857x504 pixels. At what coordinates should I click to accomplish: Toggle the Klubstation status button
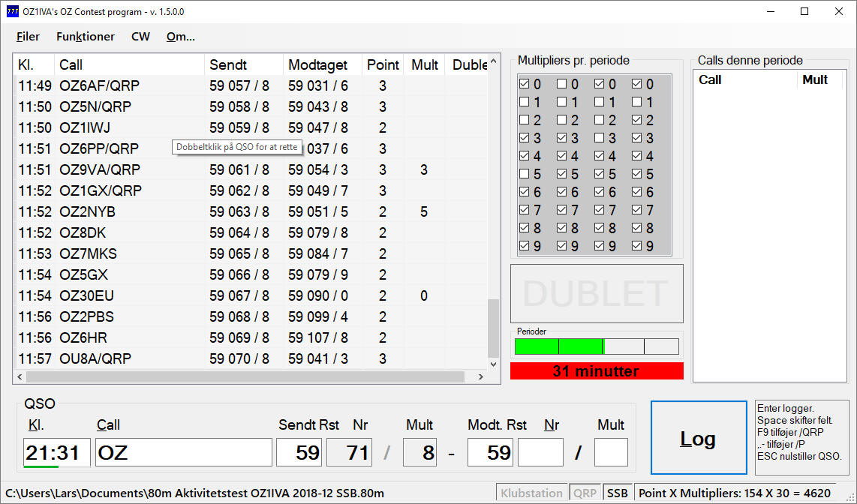pyautogui.click(x=531, y=493)
